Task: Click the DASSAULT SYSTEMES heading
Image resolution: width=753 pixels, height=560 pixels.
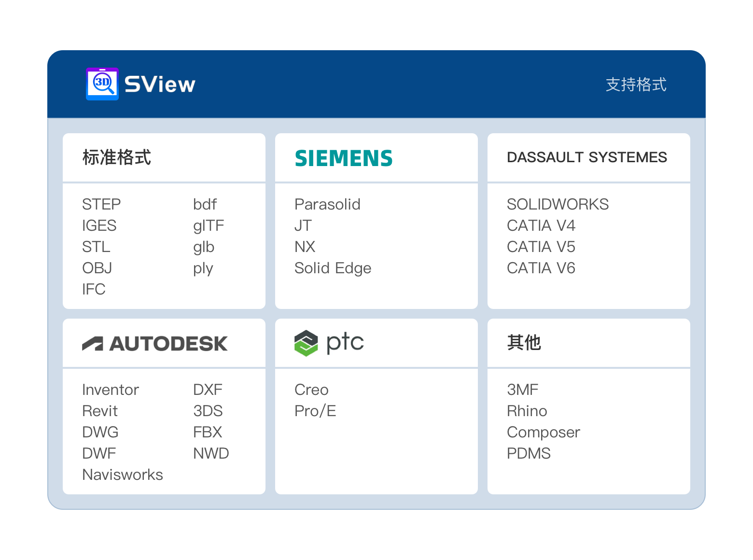Action: point(587,157)
